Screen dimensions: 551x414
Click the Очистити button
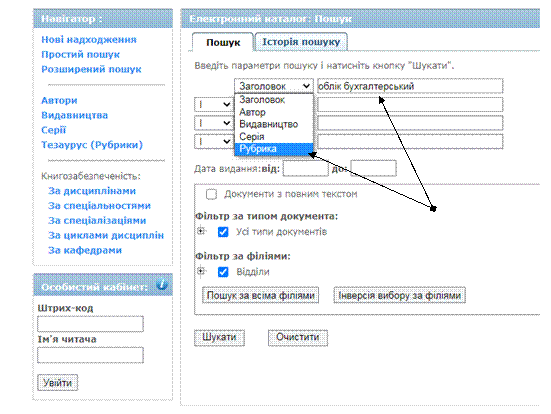(298, 337)
